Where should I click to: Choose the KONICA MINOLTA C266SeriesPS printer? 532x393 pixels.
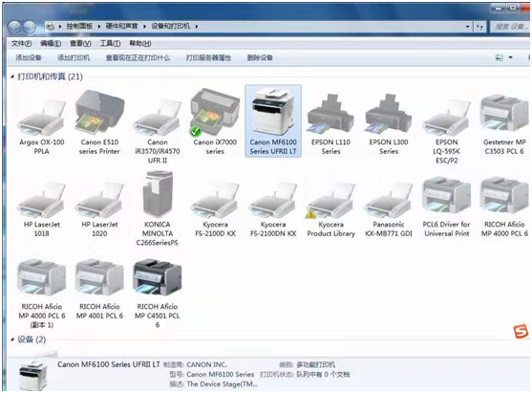point(157,208)
